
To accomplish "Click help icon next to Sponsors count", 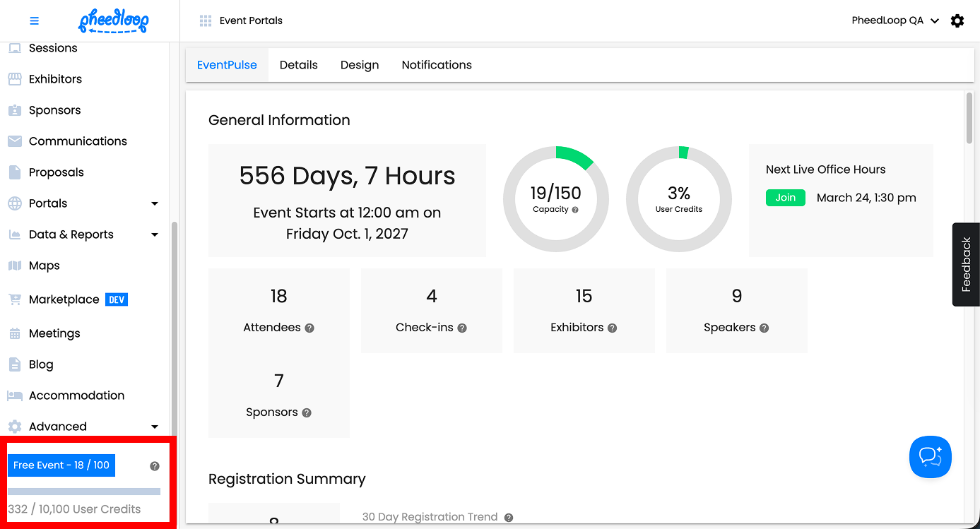I will click(307, 412).
